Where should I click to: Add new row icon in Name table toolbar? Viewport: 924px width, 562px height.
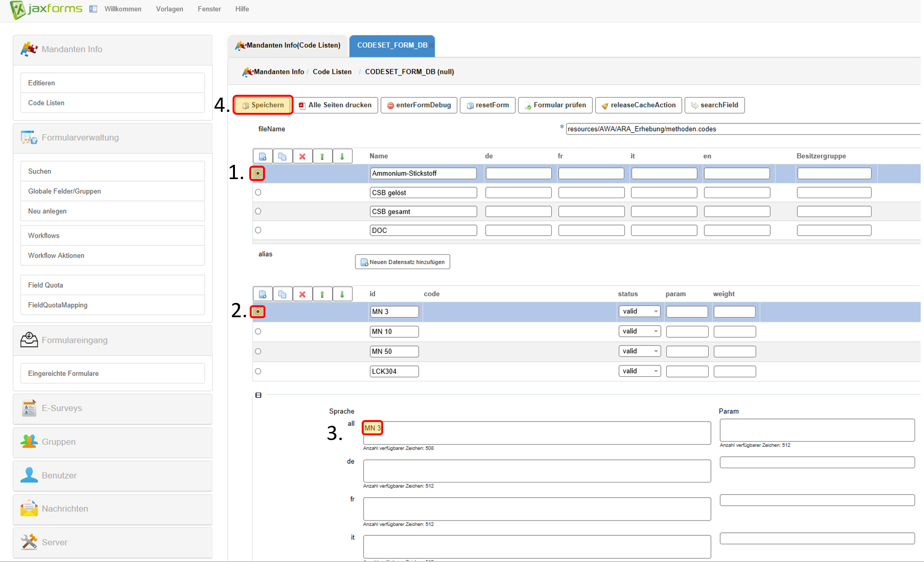263,156
